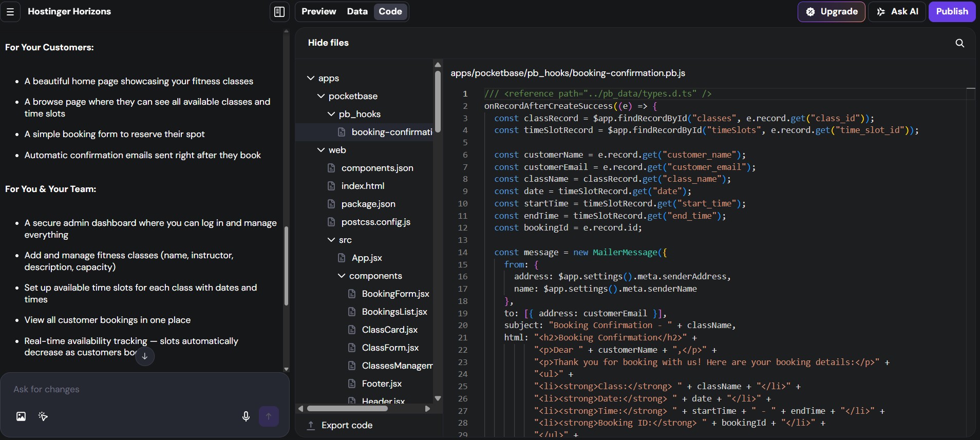Screen dimensions: 980x440
Task: Click file tree horizontal scrollbar thumb
Action: [347, 409]
